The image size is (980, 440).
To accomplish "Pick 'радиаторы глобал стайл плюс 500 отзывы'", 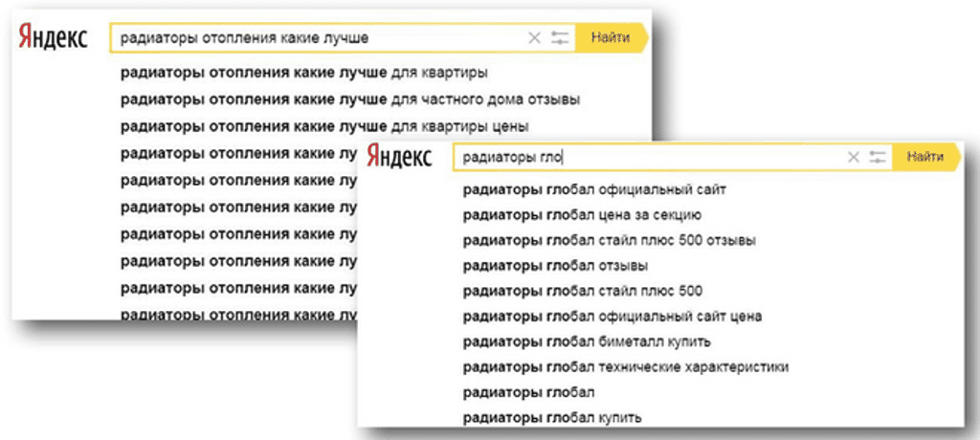I will tap(610, 241).
